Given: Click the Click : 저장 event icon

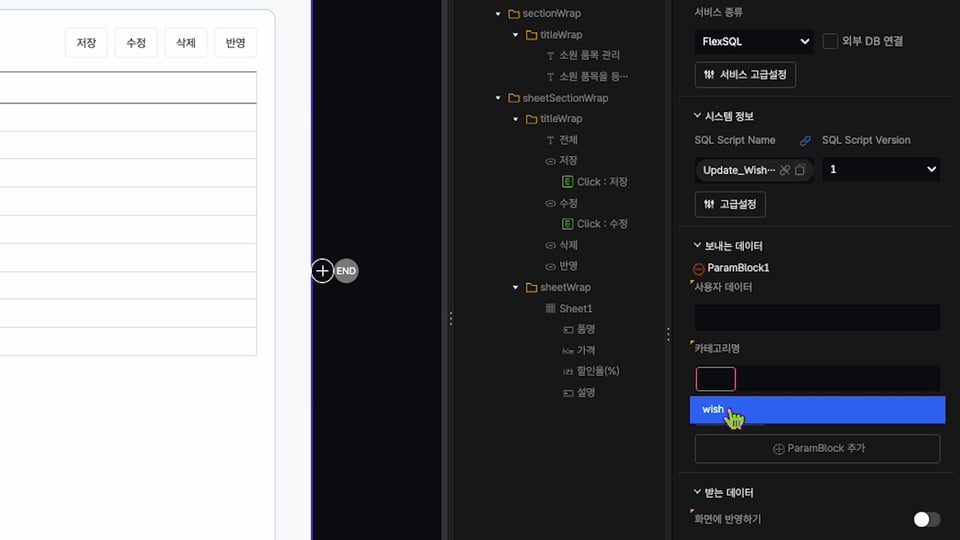Looking at the screenshot, I should tap(568, 182).
